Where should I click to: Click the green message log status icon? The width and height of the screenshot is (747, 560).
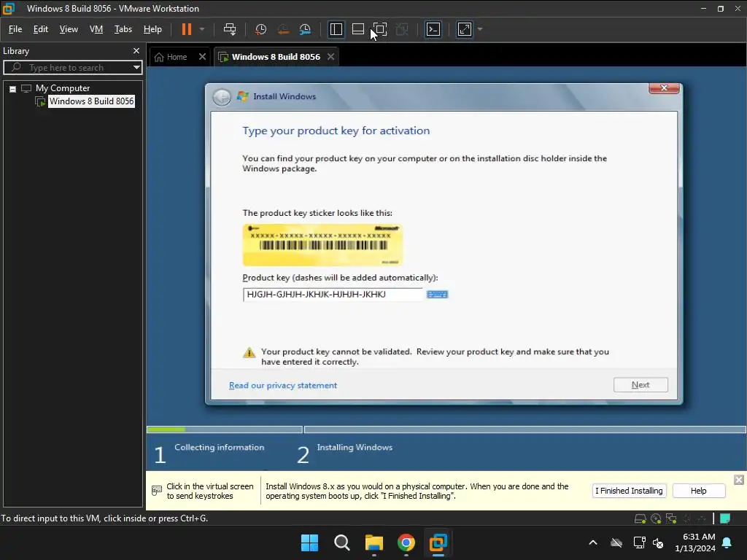coord(725,518)
